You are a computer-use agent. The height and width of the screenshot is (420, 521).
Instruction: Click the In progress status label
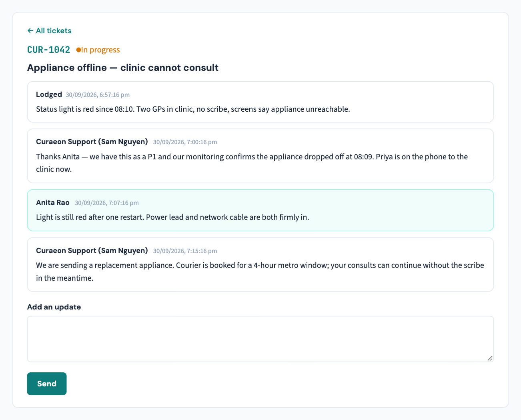coord(100,50)
